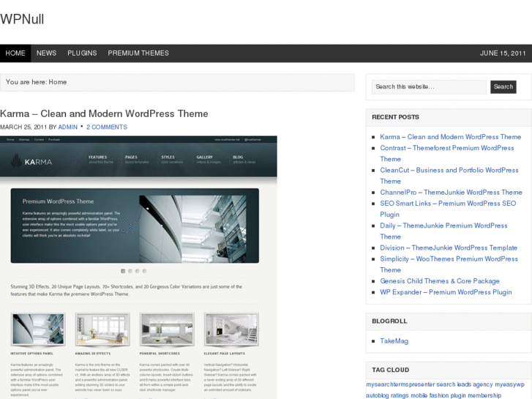Viewport: 532px width, 399px height.
Task: Open the WPNull site title
Action: coord(22,19)
